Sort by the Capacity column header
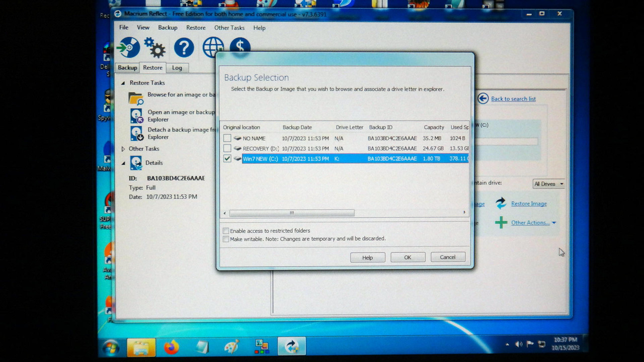 tap(434, 127)
